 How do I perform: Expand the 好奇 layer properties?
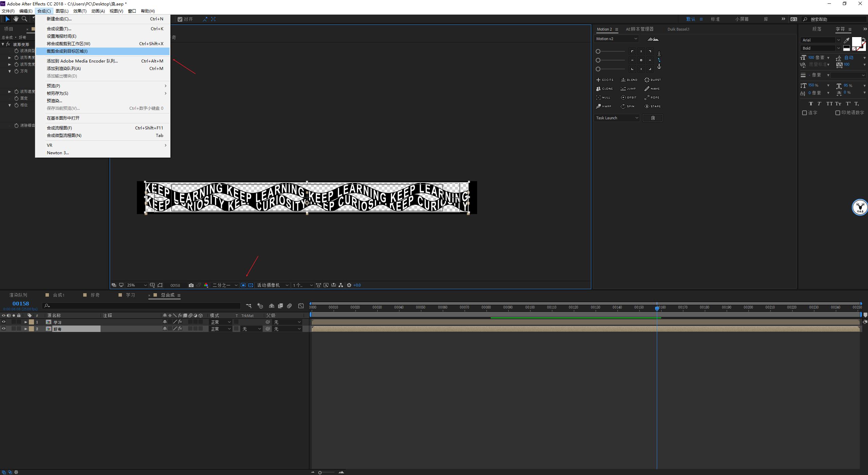tap(26, 329)
